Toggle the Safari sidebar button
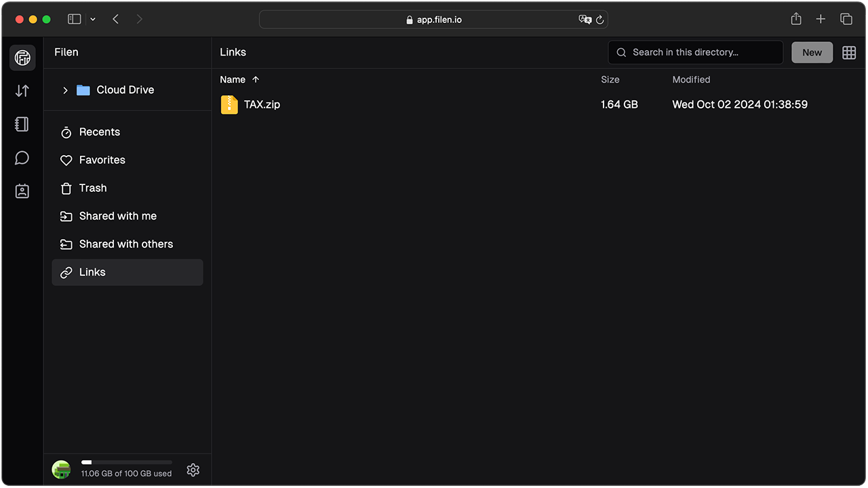Image resolution: width=868 pixels, height=488 pixels. pos(75,19)
